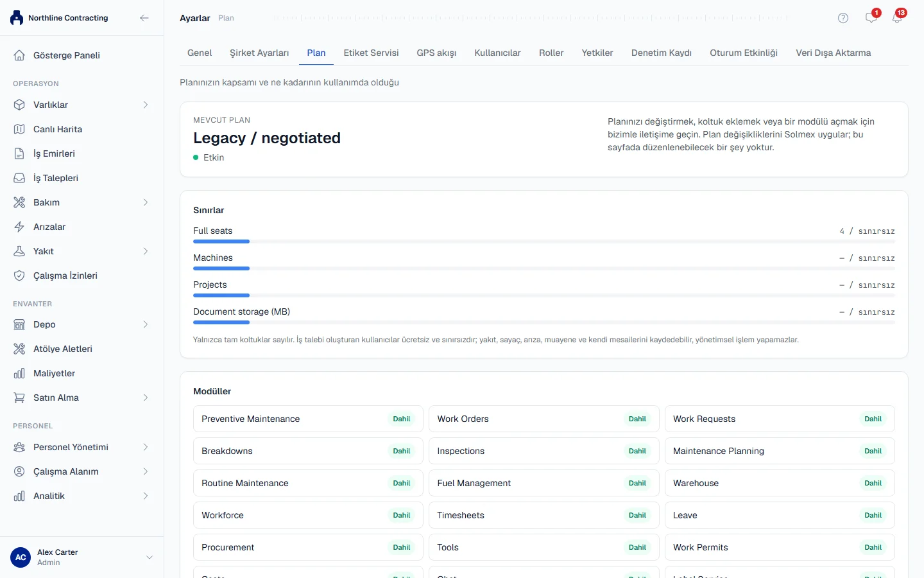The image size is (924, 578).
Task: Open the Etiket Servisi tab
Action: [x=371, y=53]
